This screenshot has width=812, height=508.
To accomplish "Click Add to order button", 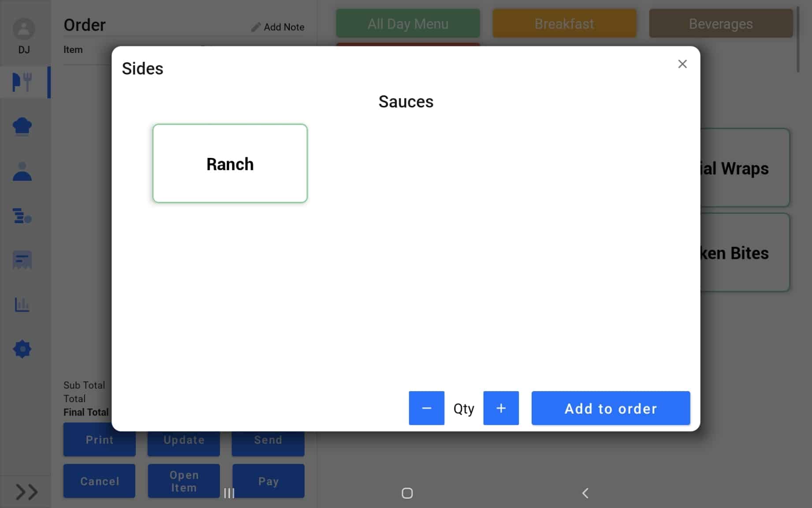I will coord(611,408).
